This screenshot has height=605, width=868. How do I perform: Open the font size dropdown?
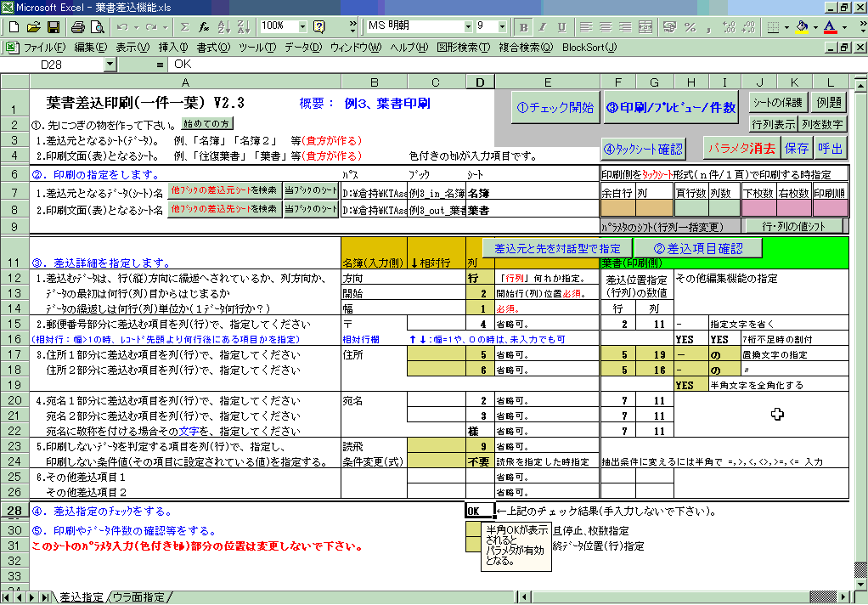click(502, 26)
